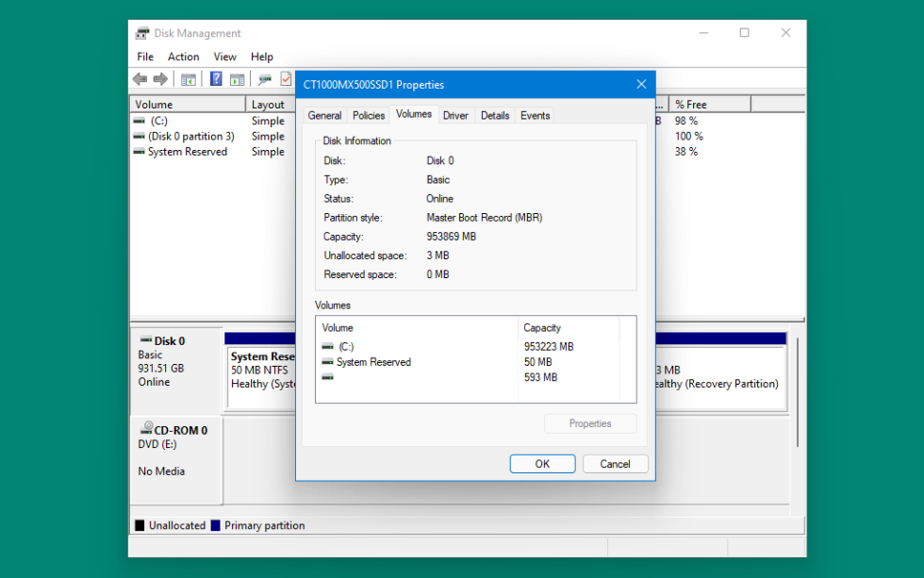Viewport: 924px width, 578px height.
Task: Click the Back navigation arrow in the toolbar
Action: pyautogui.click(x=139, y=79)
